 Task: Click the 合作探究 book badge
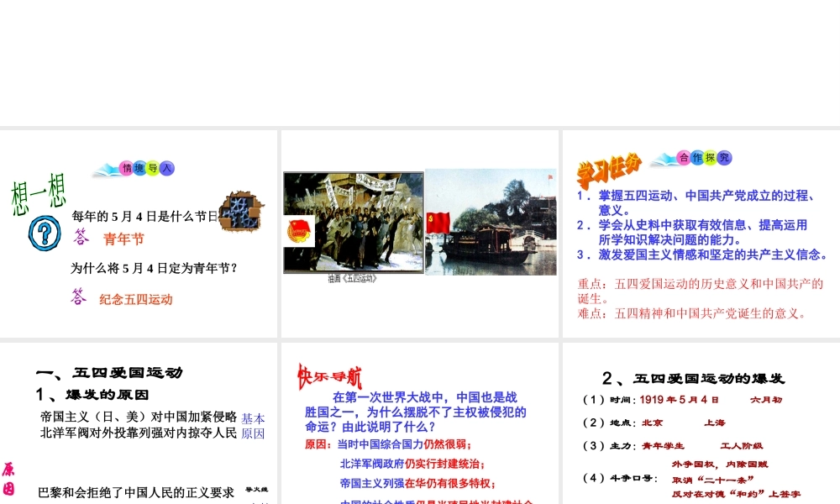pyautogui.click(x=691, y=158)
